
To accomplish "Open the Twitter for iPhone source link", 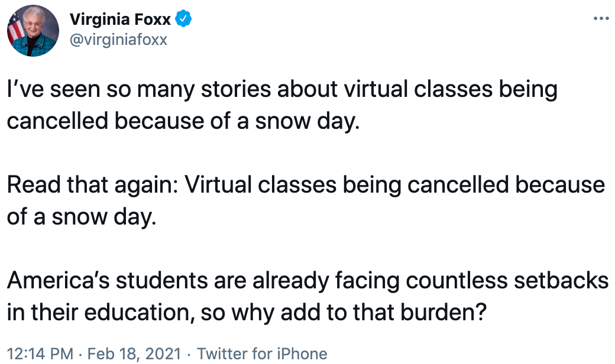I will (x=261, y=354).
